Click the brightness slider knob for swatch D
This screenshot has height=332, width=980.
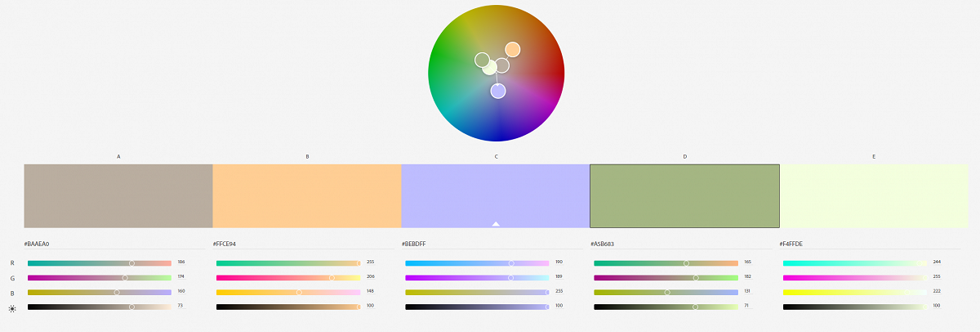[x=695, y=307]
